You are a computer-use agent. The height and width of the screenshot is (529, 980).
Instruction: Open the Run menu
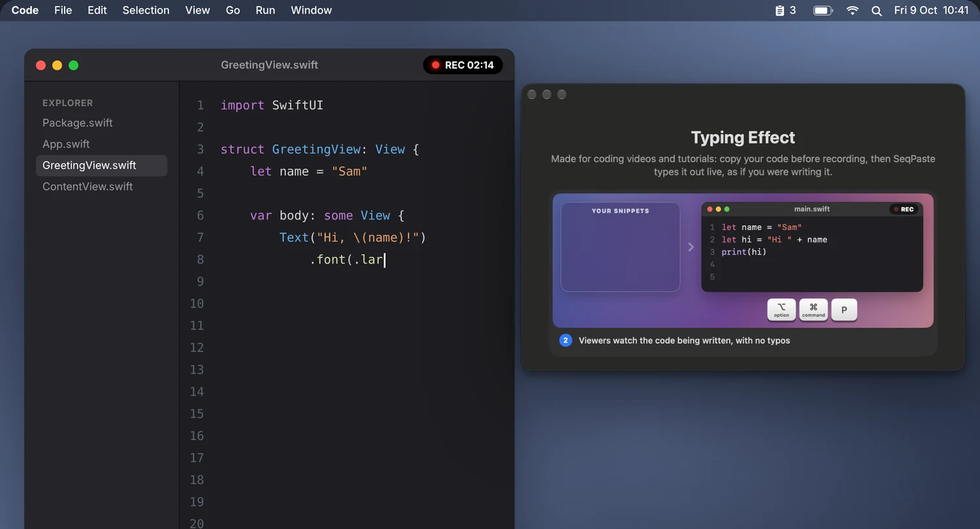point(265,10)
